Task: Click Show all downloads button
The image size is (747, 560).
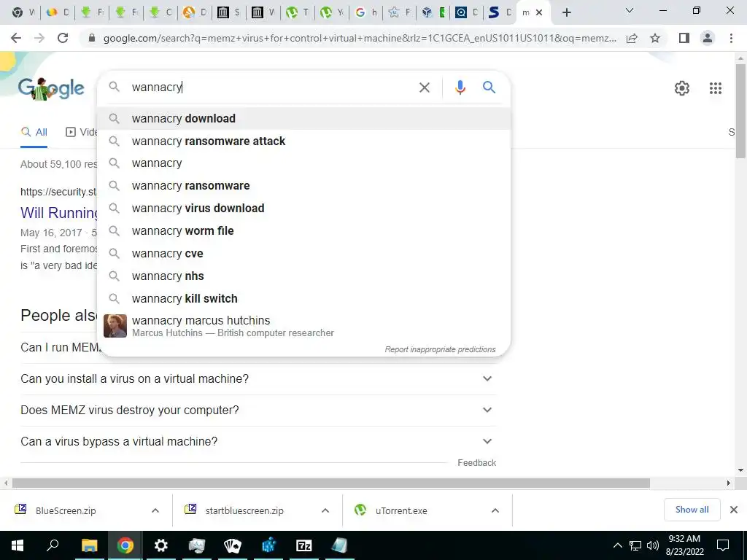Action: point(692,510)
